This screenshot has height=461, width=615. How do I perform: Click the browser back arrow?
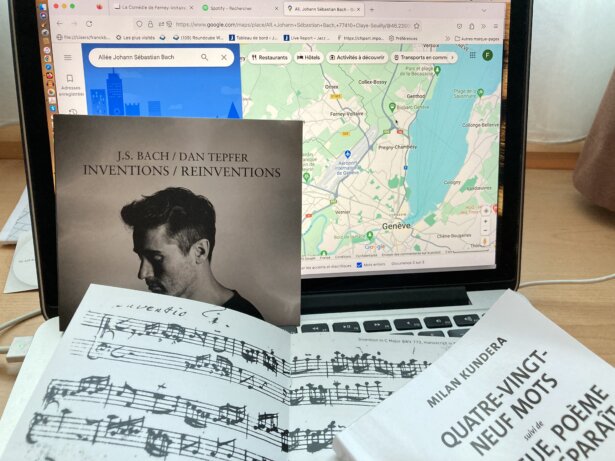click(60, 23)
